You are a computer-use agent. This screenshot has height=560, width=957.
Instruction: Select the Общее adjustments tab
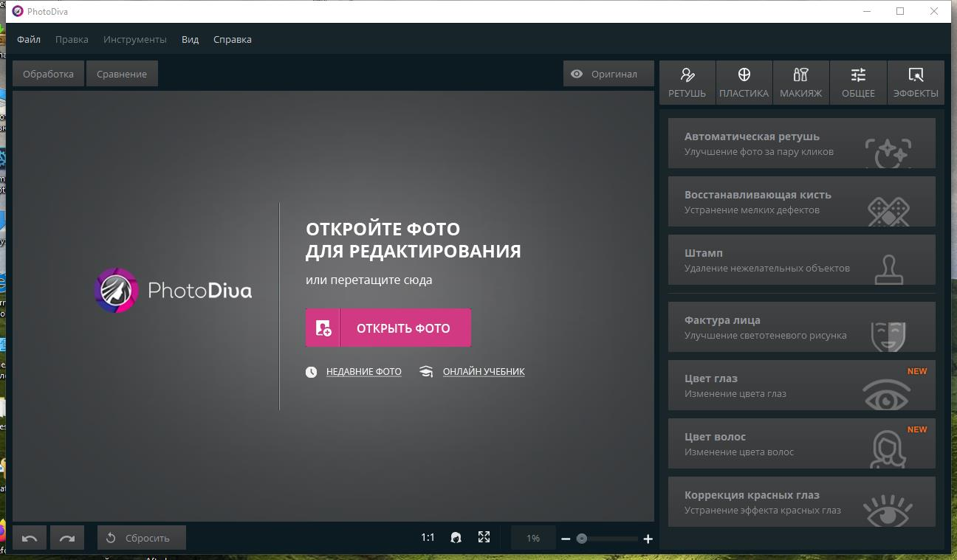pos(858,82)
